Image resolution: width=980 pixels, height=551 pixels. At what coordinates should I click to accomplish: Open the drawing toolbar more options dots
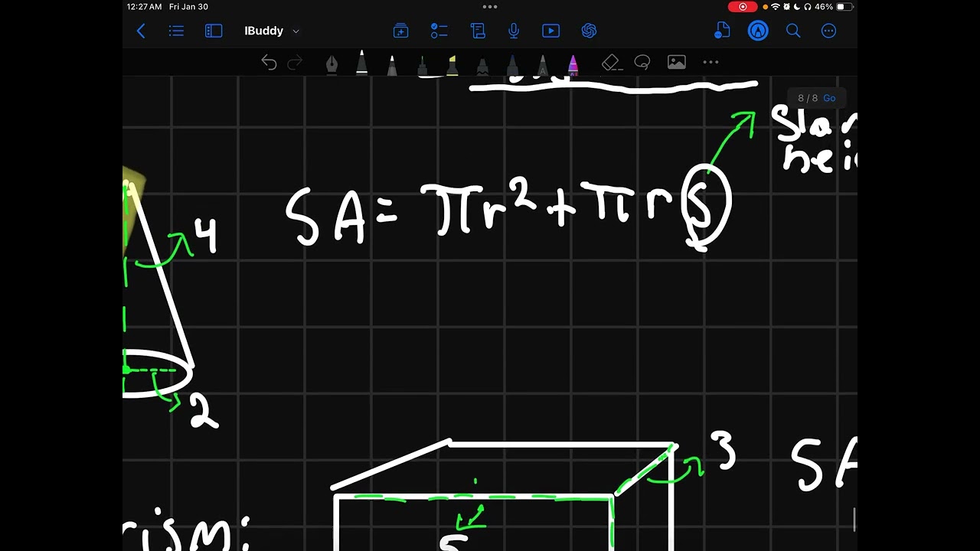click(710, 63)
